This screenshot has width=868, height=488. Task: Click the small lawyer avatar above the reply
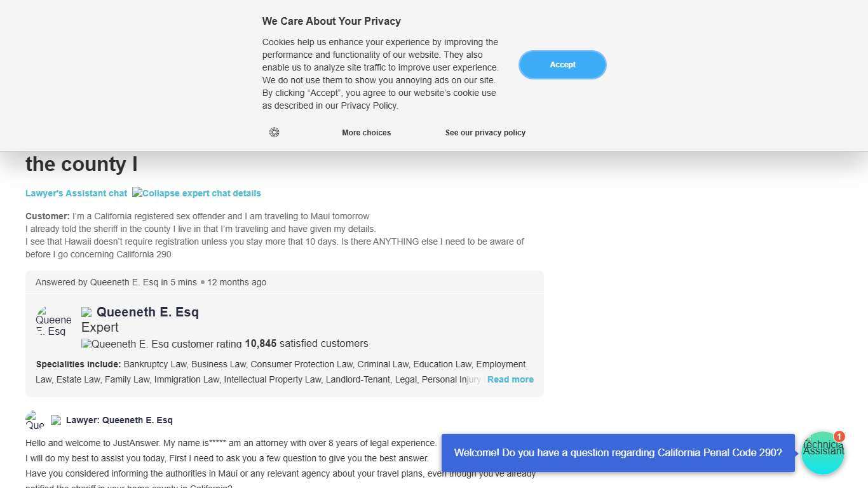(35, 420)
